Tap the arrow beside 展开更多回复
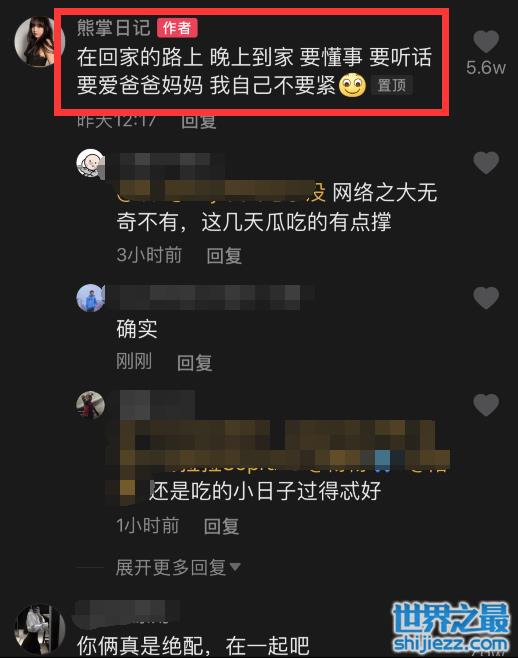 pos(235,567)
